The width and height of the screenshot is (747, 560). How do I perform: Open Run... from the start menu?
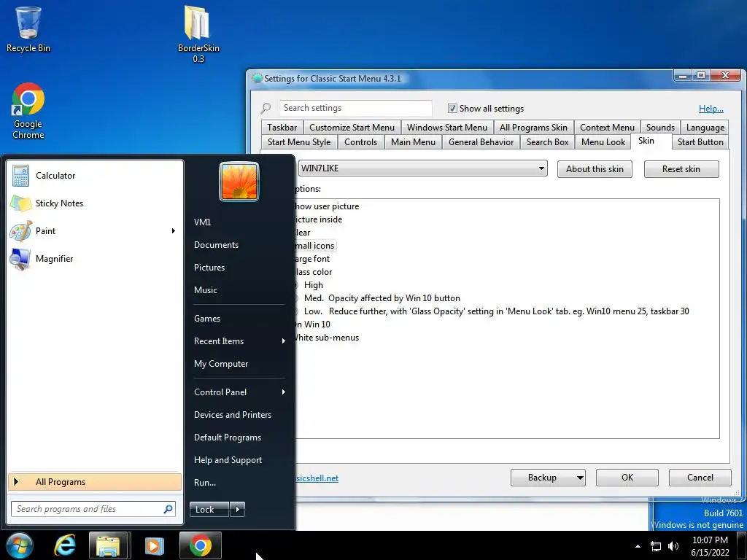[239, 483]
